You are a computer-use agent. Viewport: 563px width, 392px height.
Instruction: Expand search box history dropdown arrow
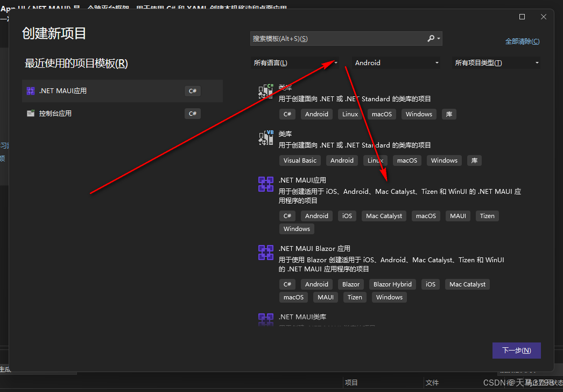[439, 38]
